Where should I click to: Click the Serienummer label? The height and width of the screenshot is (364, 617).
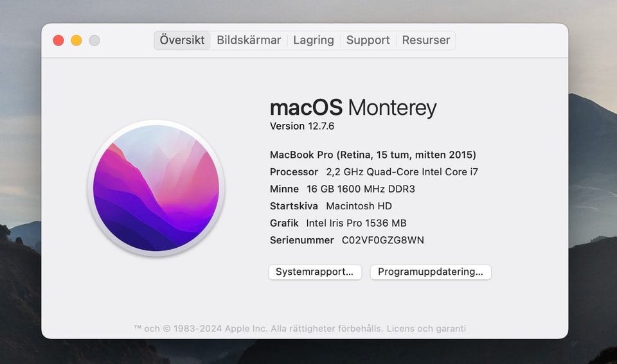pos(302,240)
